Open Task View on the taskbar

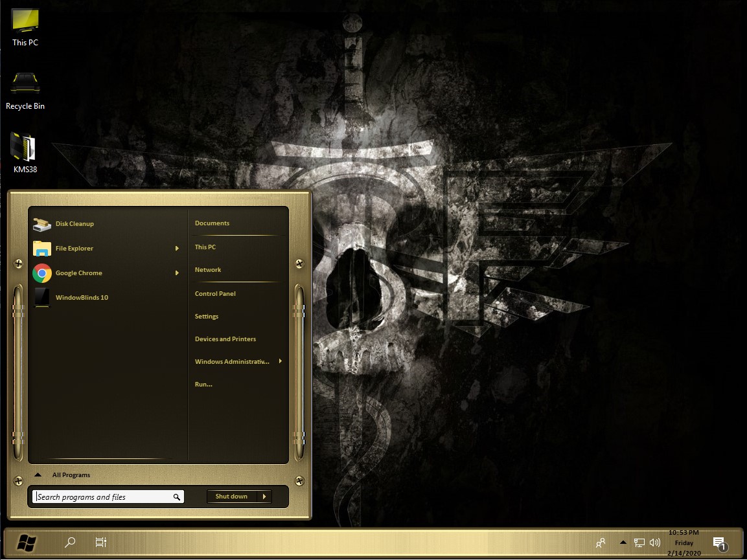pos(100,543)
